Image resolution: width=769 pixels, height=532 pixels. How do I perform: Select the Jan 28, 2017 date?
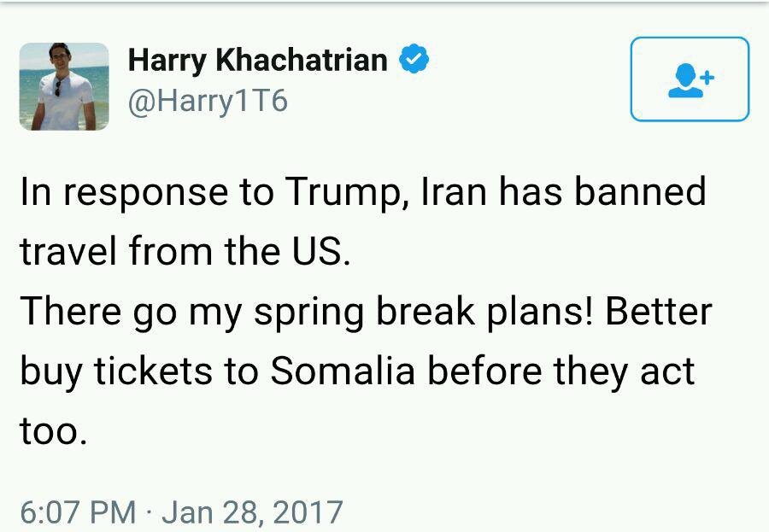tap(251, 512)
